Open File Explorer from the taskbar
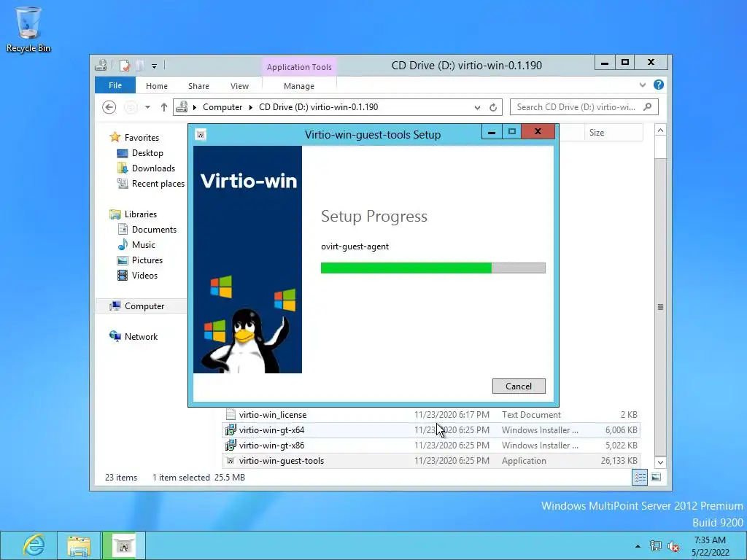 (79, 545)
